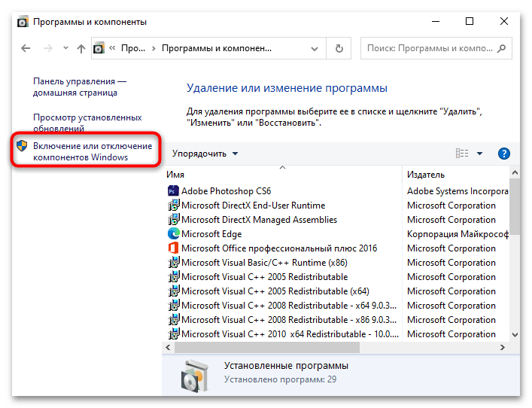Change the view layout icon
This screenshot has height=408, width=532.
click(x=462, y=154)
